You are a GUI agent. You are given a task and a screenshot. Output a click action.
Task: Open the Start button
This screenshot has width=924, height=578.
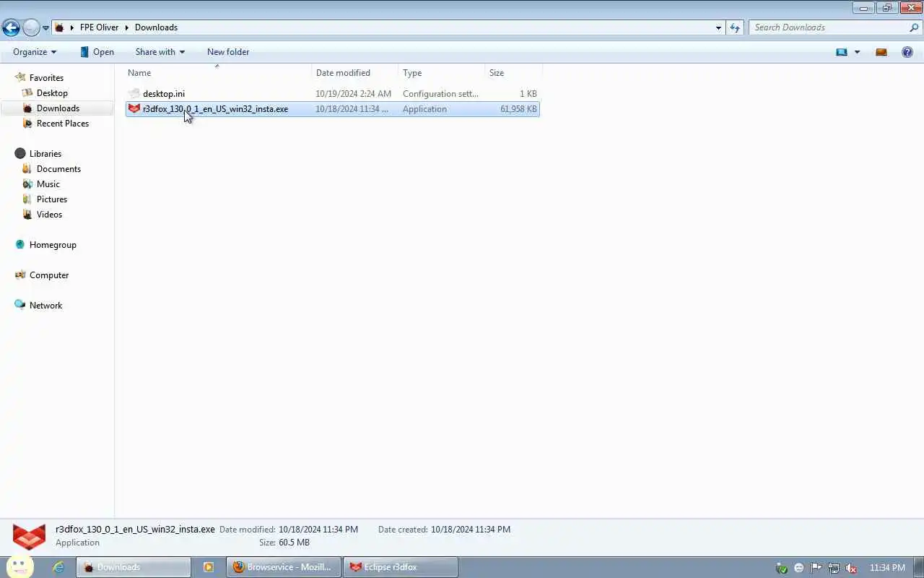coord(20,567)
